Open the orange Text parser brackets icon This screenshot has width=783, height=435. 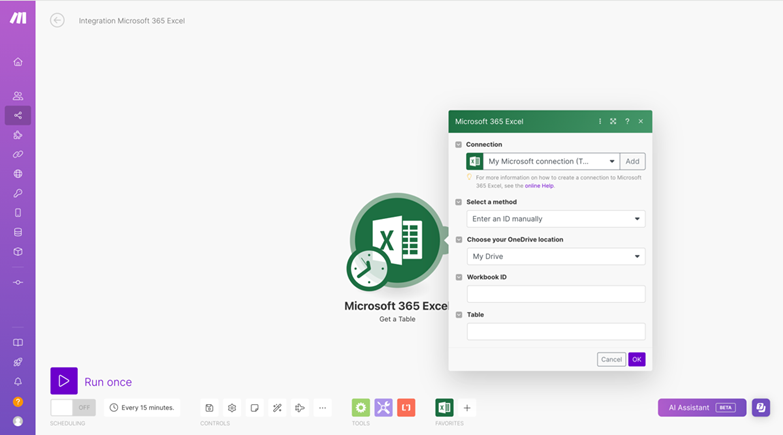(x=406, y=408)
